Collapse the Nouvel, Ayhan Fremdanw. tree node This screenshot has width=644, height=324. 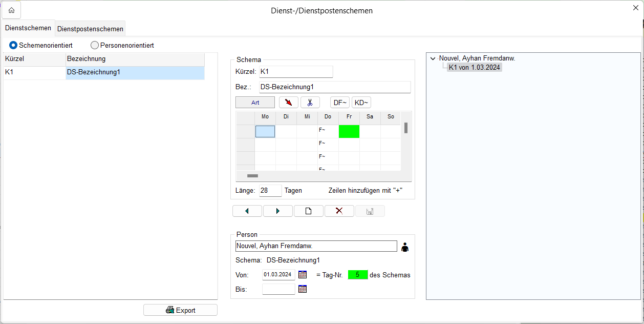[x=433, y=58]
